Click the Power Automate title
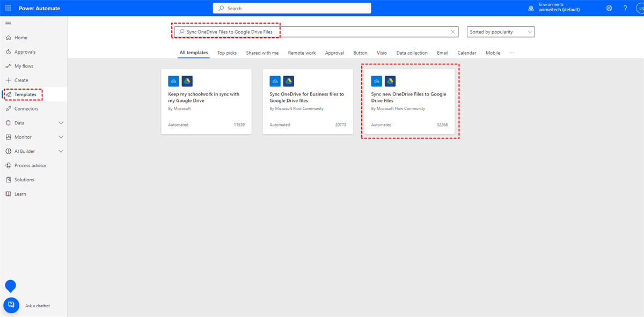 (40, 9)
